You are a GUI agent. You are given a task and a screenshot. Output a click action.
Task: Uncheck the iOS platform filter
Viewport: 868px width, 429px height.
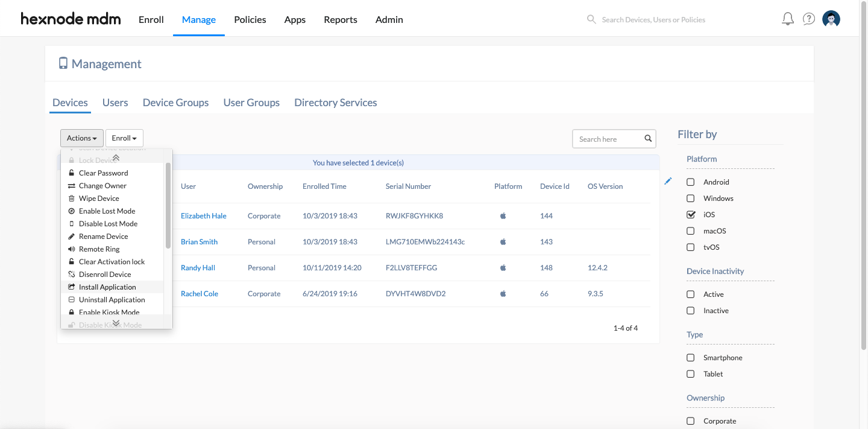pyautogui.click(x=691, y=215)
